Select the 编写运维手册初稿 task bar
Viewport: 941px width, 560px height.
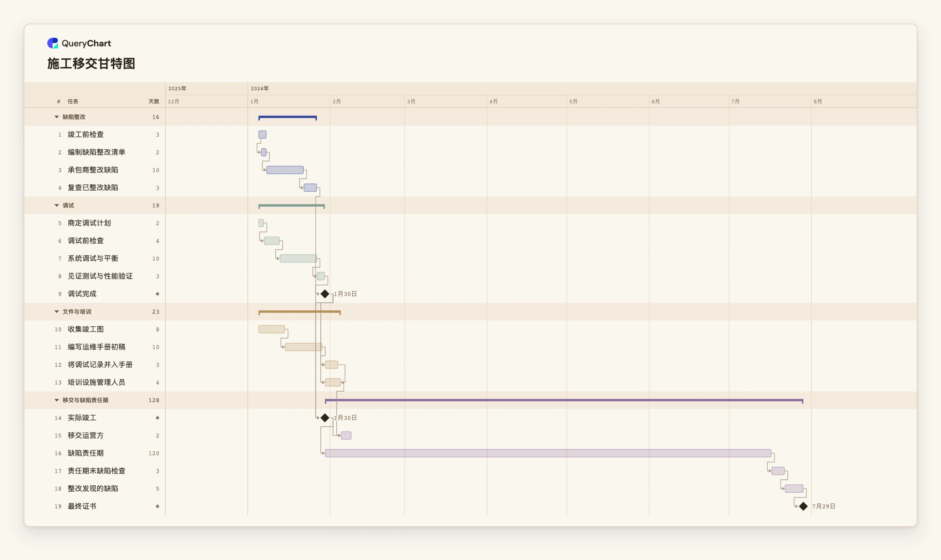(x=304, y=347)
